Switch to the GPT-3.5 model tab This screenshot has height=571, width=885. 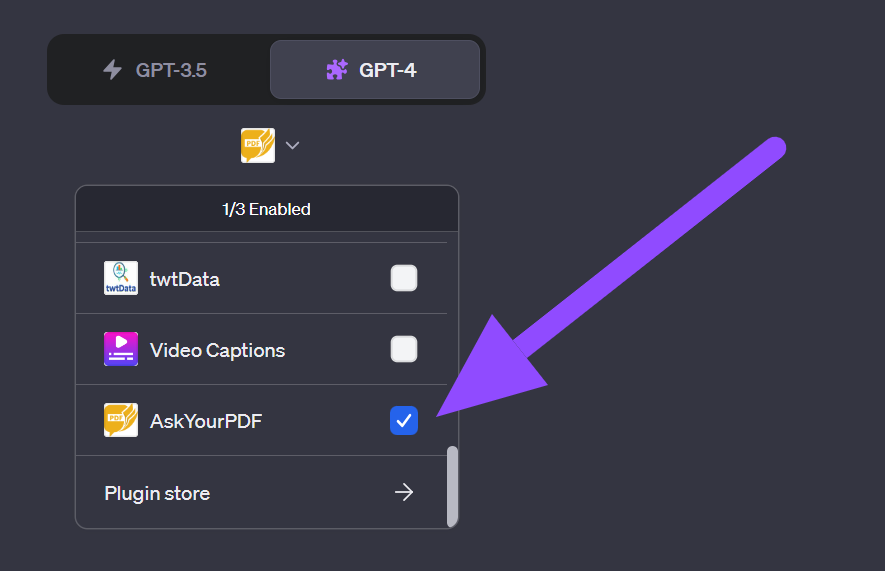[x=160, y=70]
